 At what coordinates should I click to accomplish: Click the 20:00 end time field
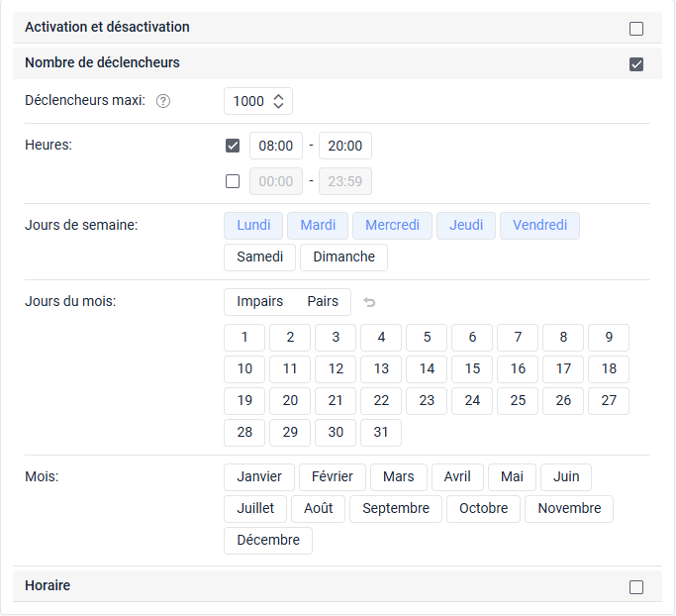point(344,146)
